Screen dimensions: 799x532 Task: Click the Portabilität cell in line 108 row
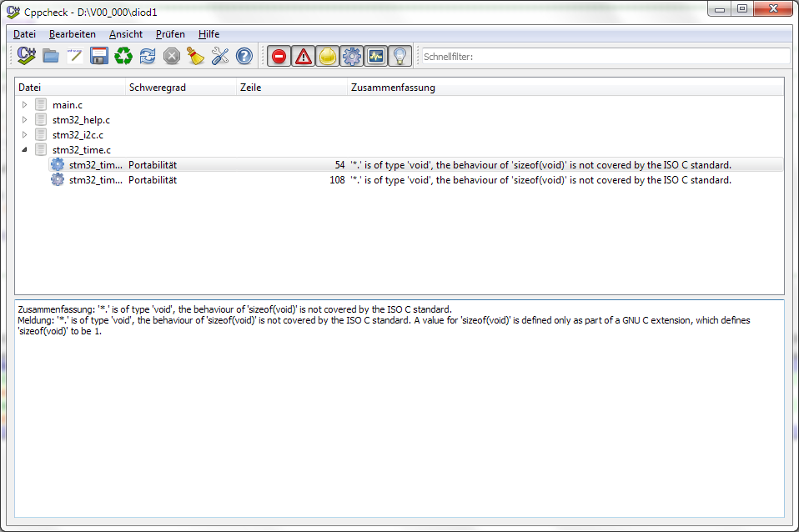(x=153, y=180)
